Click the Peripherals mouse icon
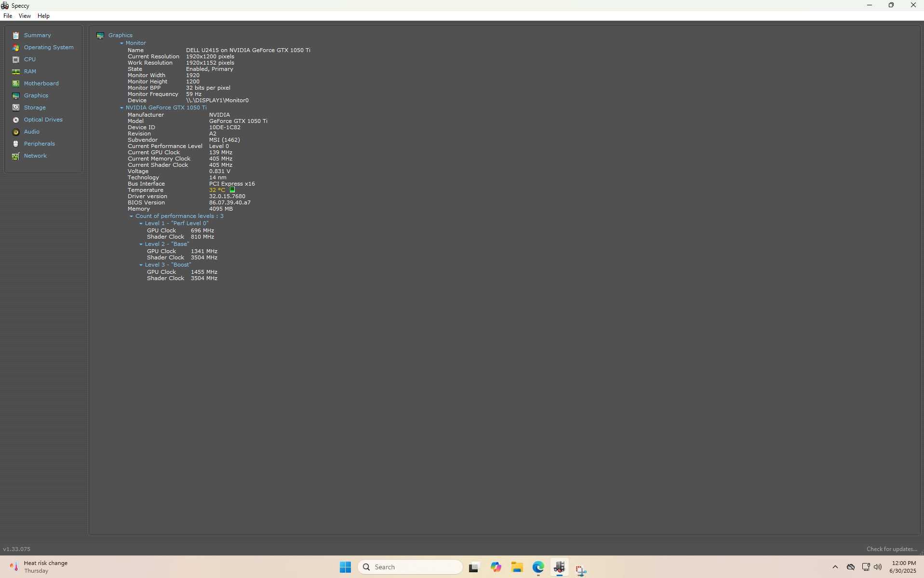The width and height of the screenshot is (924, 578). 16,144
